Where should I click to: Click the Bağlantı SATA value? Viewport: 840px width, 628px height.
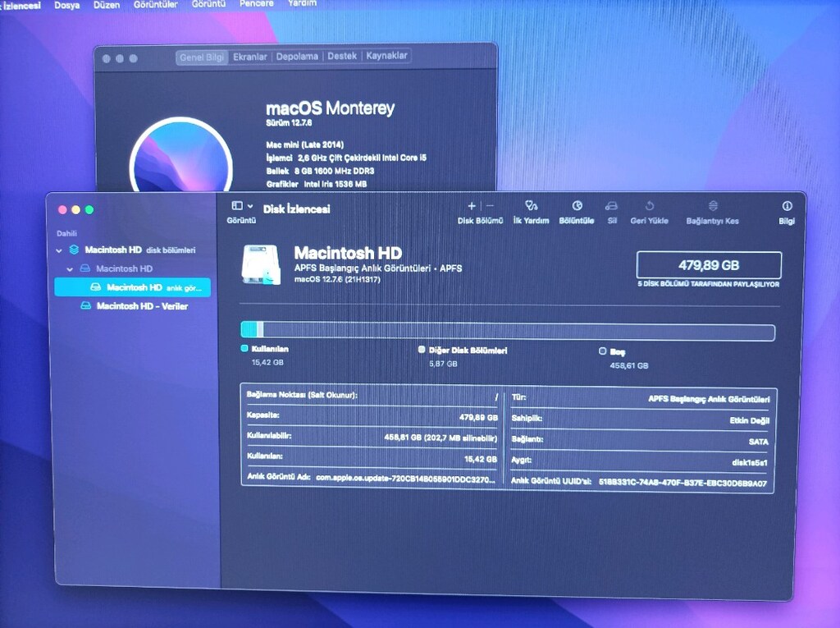(x=759, y=442)
